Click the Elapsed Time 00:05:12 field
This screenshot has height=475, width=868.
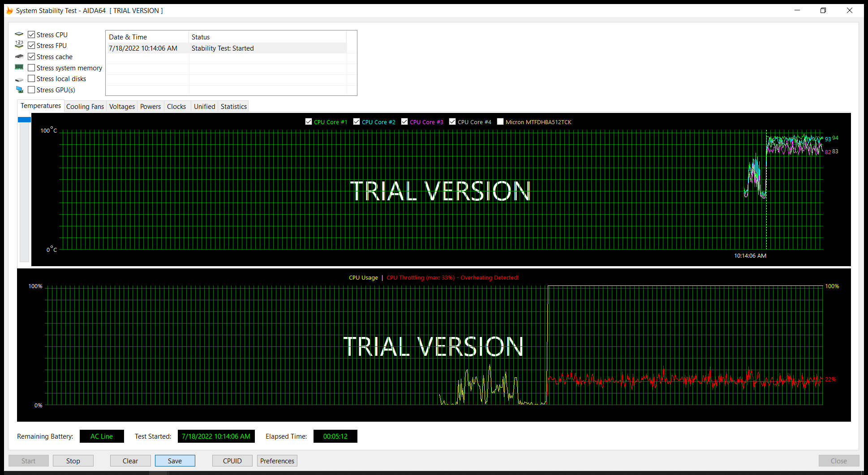tap(335, 436)
